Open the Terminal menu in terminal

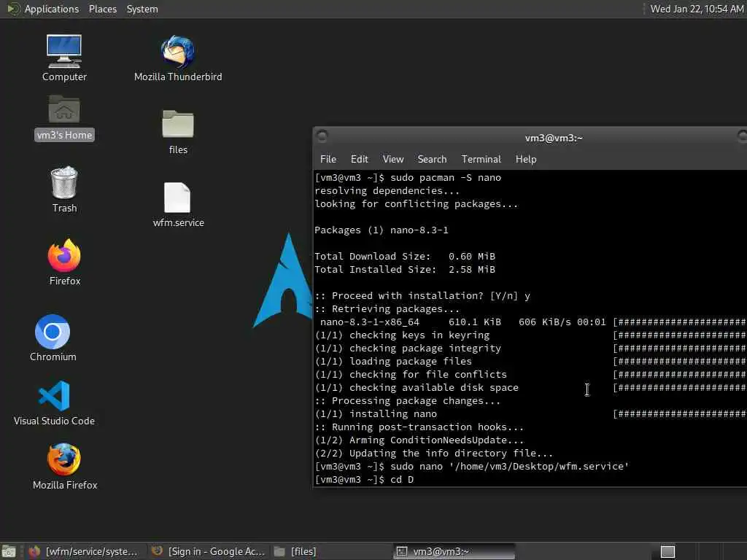coord(481,159)
